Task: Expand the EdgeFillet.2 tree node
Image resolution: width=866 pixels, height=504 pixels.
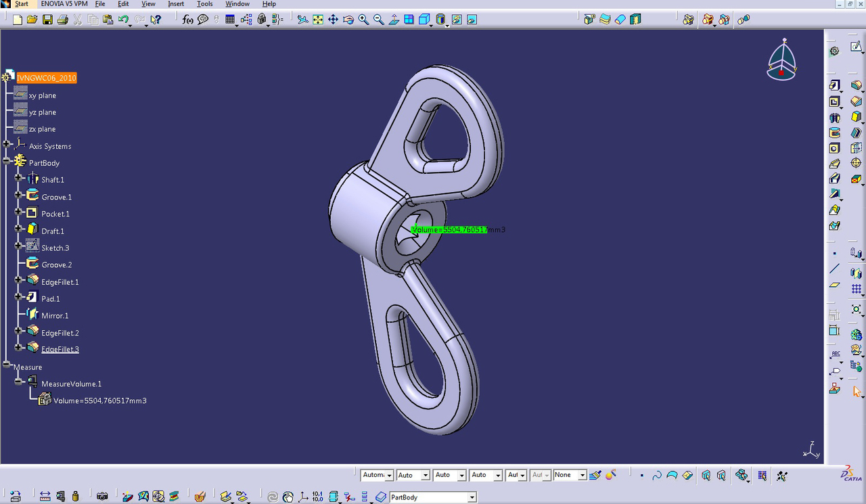Action: (18, 331)
